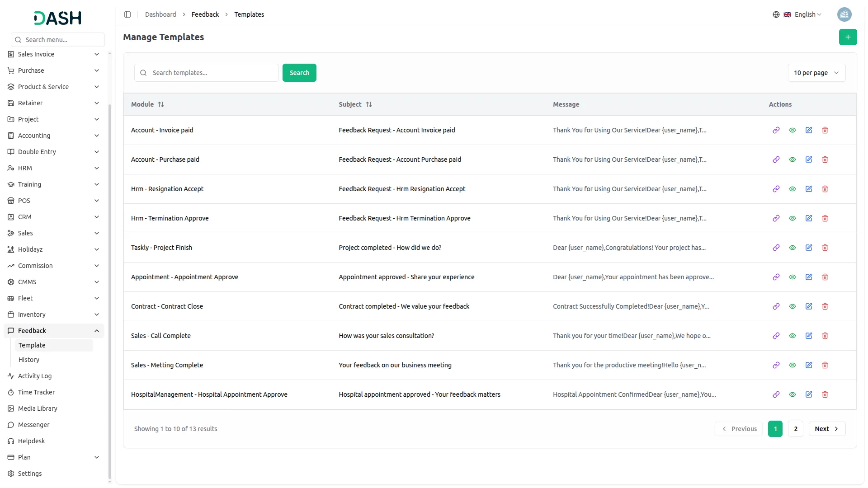Expand the Accounting section
The image size is (868, 488).
tap(53, 135)
